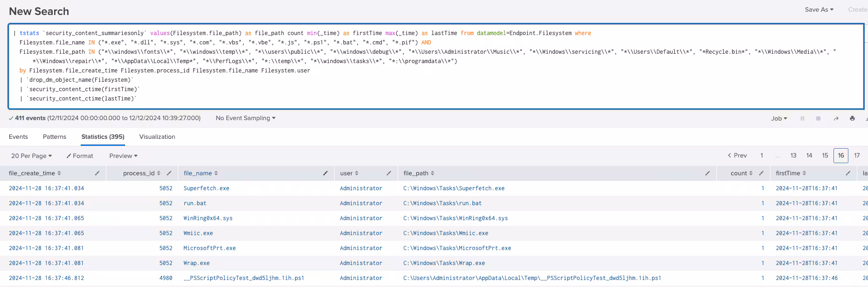Click pencil icon in file_name column header
868x287 pixels.
pyautogui.click(x=325, y=173)
